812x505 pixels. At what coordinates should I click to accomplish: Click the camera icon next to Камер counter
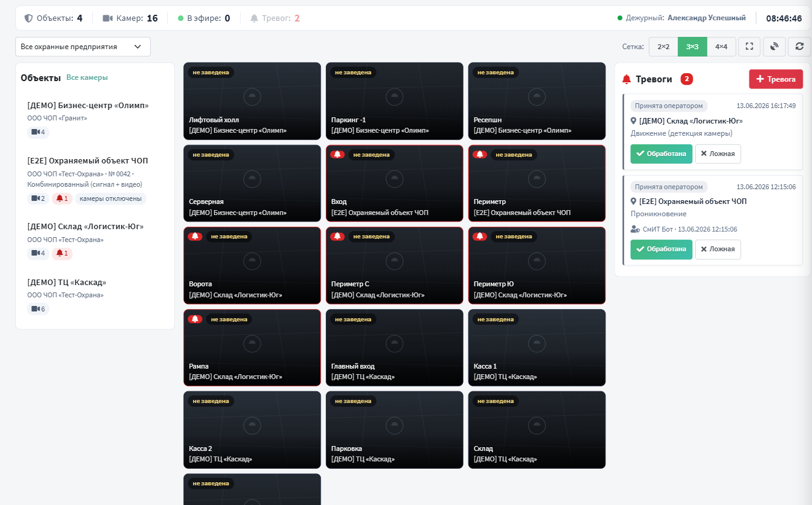click(x=108, y=18)
